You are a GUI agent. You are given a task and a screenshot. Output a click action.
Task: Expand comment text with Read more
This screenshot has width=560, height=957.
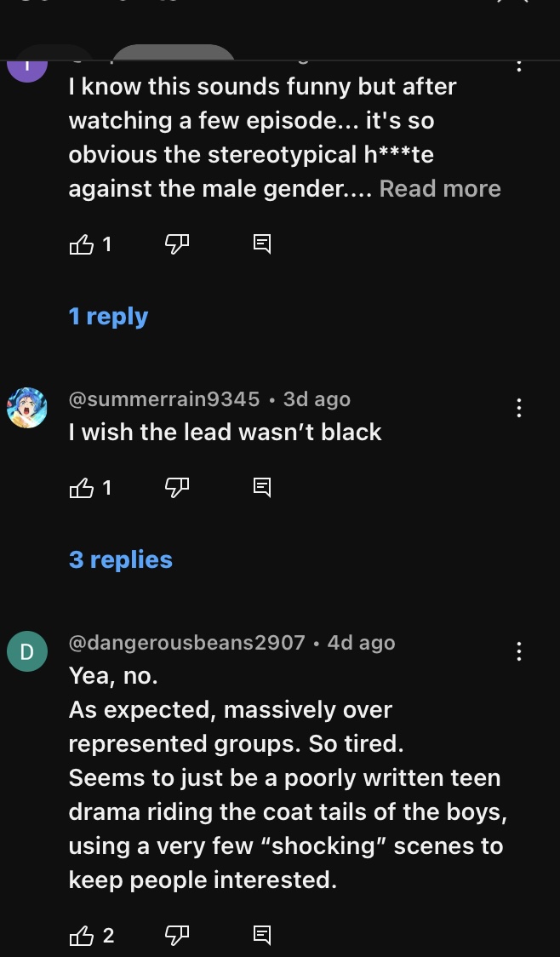(x=440, y=189)
